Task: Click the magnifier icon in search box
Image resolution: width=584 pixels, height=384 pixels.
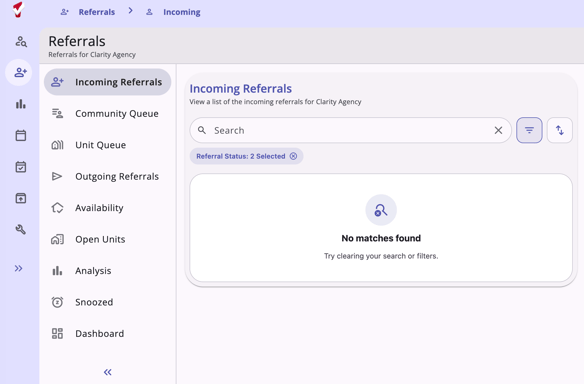Action: coord(202,130)
